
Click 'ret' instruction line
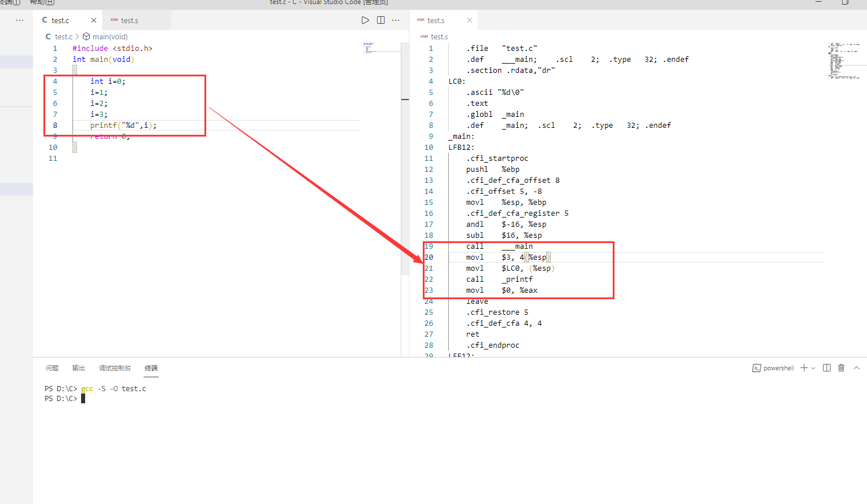point(473,334)
